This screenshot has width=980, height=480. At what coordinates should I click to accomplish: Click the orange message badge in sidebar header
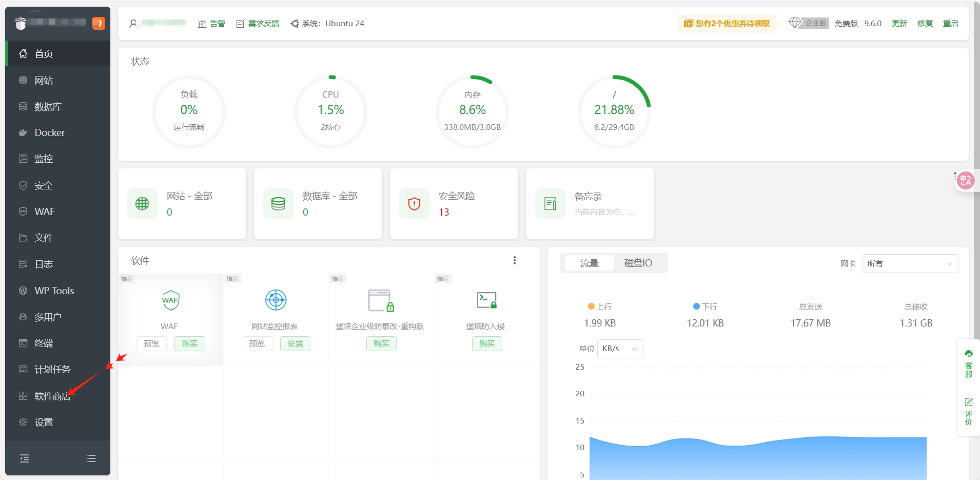[x=99, y=23]
